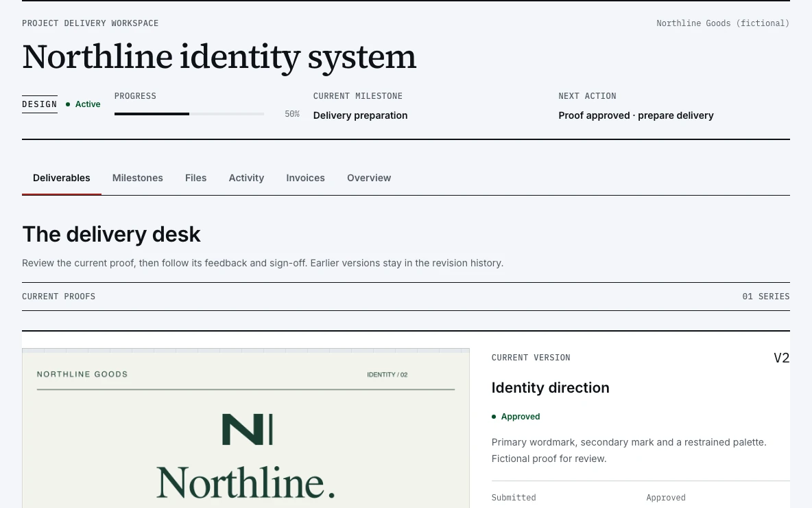Click the V2 version marker

coord(781,358)
